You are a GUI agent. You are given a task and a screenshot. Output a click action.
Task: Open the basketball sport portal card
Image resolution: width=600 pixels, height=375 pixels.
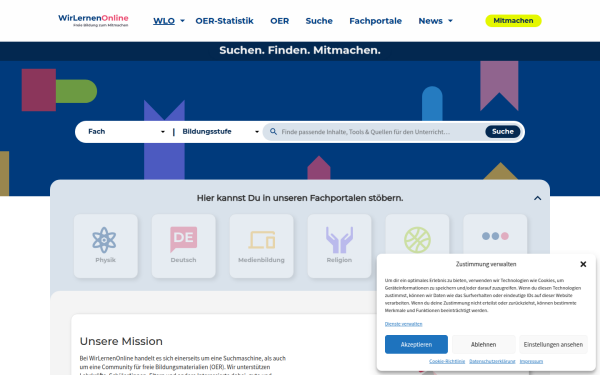tap(417, 234)
